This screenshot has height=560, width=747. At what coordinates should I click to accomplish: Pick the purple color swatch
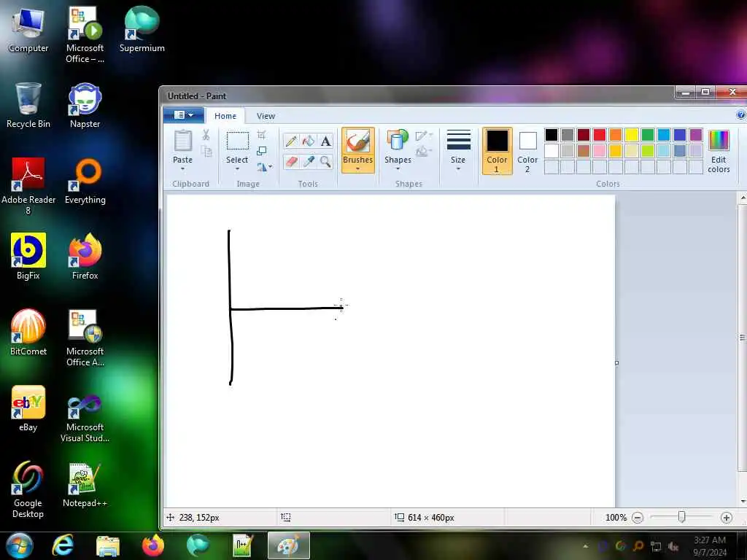695,135
